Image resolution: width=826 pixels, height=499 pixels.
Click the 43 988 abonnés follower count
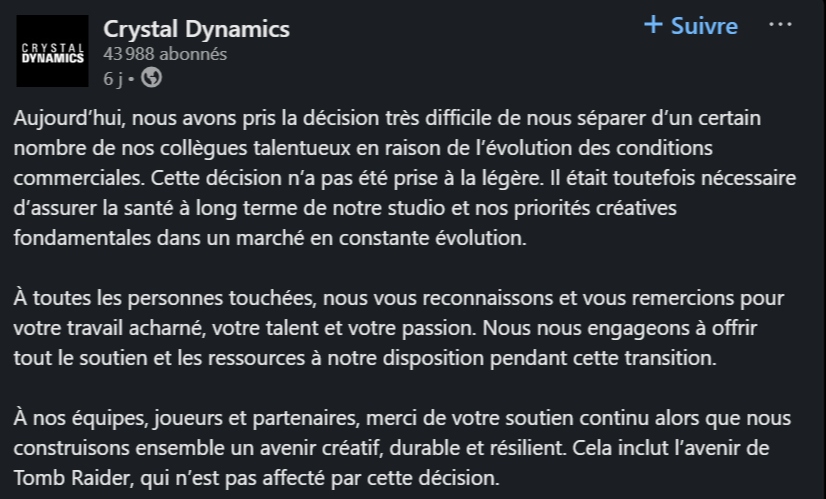165,54
